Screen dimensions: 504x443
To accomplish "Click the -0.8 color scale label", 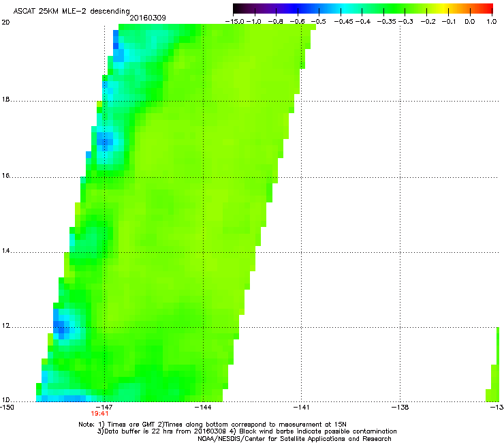I will [275, 22].
